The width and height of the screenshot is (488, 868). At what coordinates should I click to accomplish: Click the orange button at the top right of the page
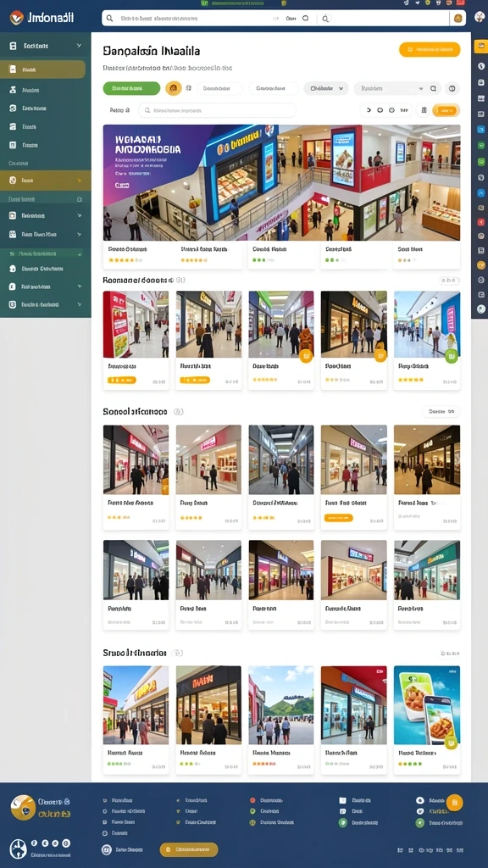pos(430,50)
